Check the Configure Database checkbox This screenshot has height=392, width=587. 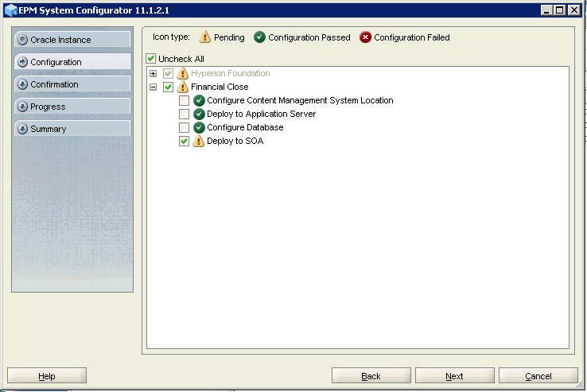(184, 127)
